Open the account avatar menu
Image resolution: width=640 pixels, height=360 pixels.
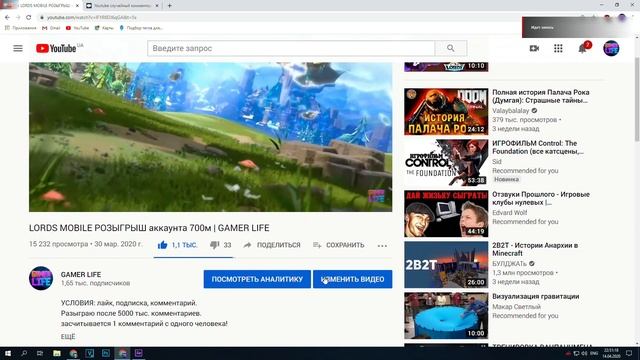(611, 48)
